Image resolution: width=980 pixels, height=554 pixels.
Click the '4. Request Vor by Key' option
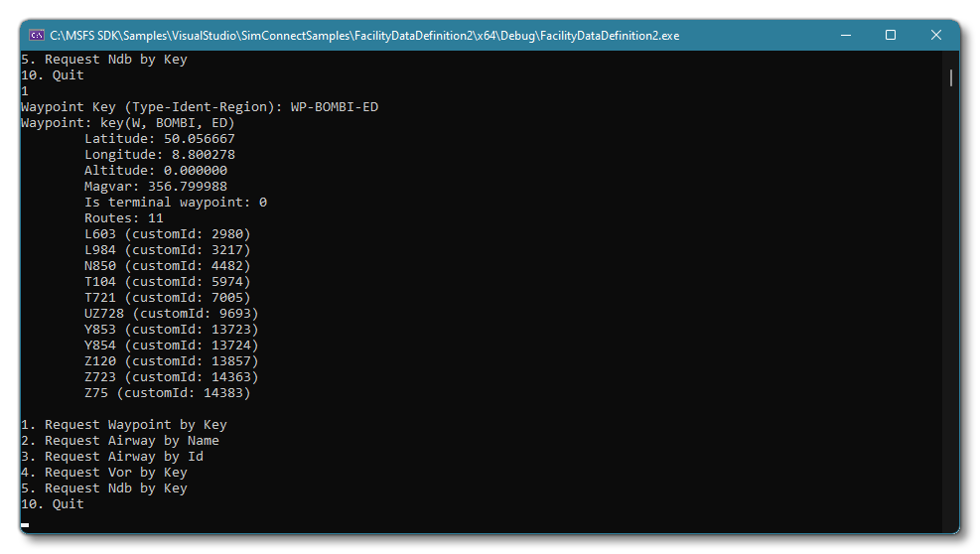104,473
